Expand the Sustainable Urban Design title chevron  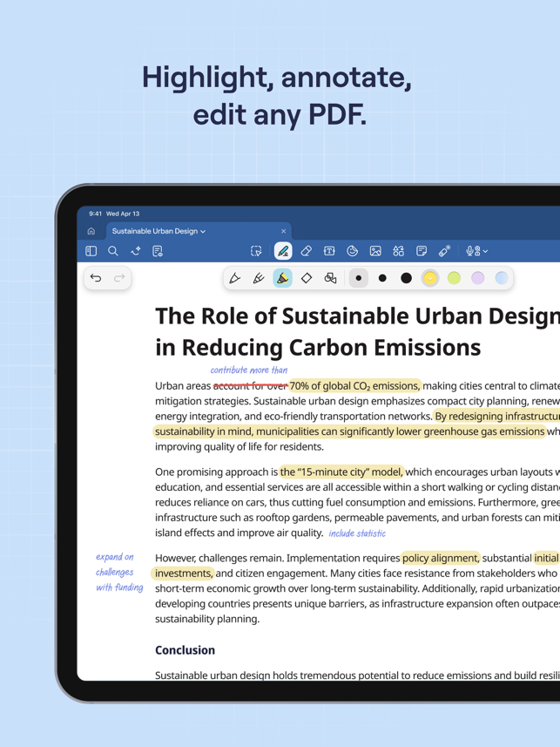point(203,232)
